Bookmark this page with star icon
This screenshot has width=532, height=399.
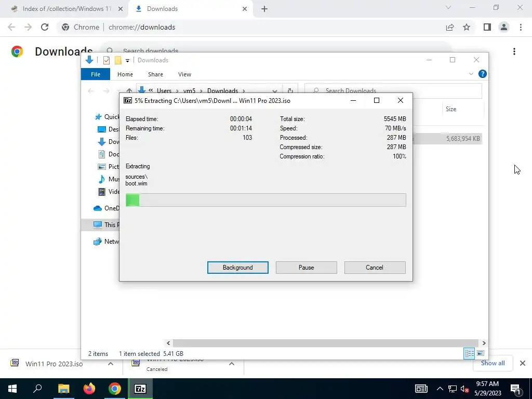[467, 27]
